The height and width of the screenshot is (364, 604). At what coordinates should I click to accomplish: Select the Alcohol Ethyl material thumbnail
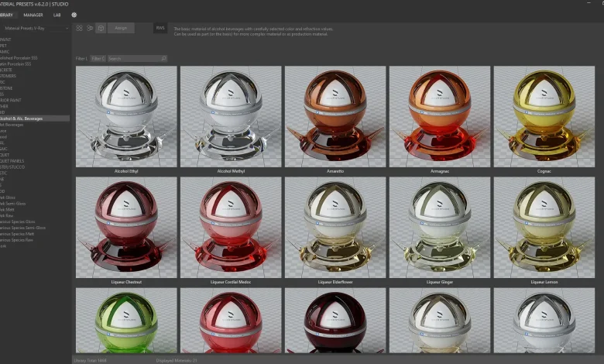click(x=126, y=117)
